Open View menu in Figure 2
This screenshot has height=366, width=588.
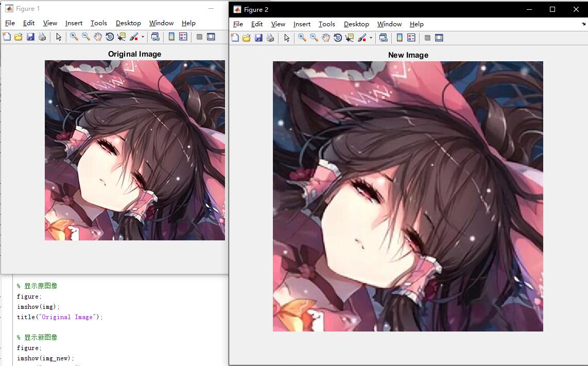tap(278, 24)
